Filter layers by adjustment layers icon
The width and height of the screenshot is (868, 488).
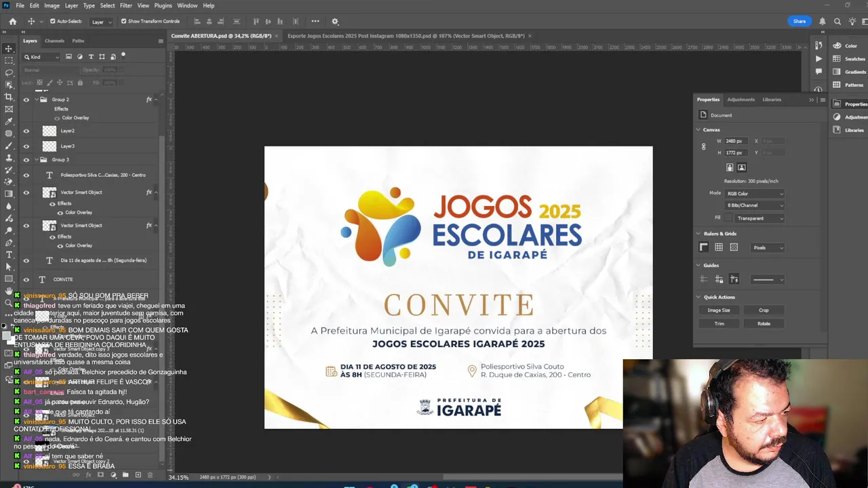[80, 57]
